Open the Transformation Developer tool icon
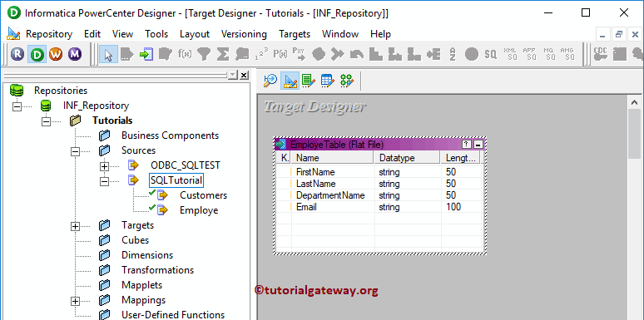 click(x=308, y=81)
